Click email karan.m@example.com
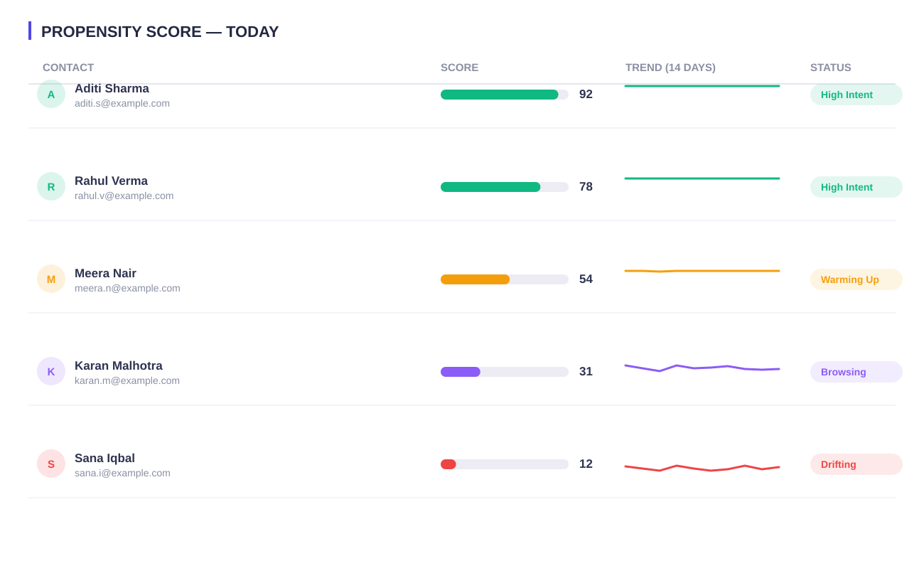The height and width of the screenshot is (583, 924). click(127, 380)
